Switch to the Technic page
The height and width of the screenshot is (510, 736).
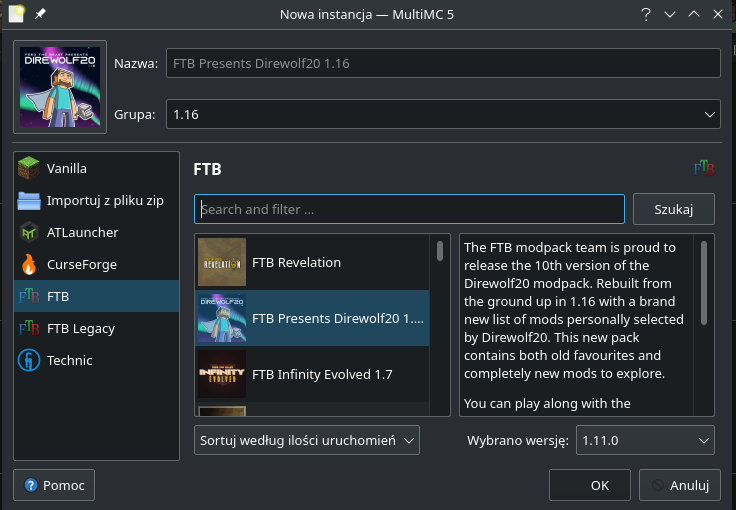click(97, 360)
